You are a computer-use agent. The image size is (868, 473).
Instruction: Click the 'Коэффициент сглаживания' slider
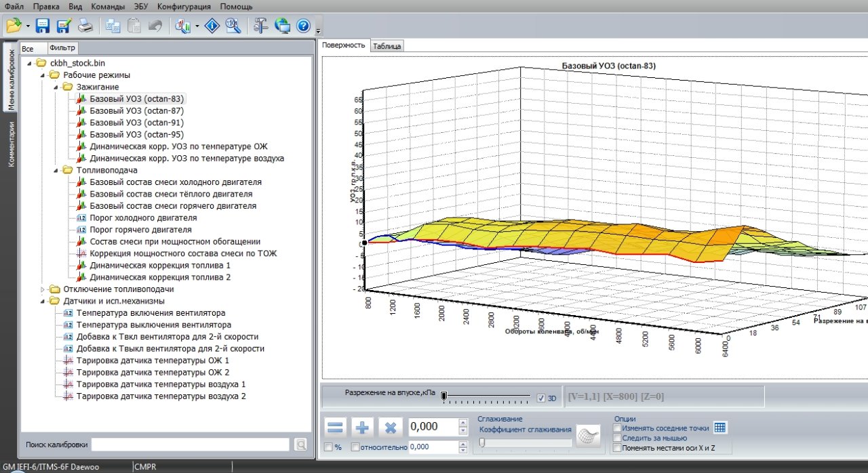(526, 443)
